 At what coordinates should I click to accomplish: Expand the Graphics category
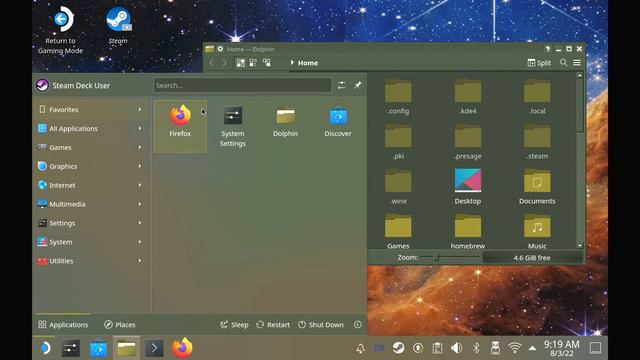click(x=91, y=166)
